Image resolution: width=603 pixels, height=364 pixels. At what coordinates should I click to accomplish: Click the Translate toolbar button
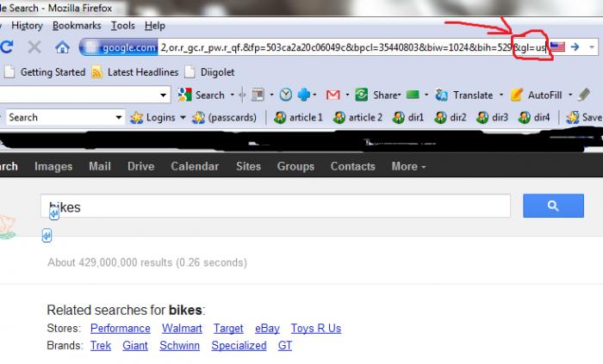coord(464,95)
